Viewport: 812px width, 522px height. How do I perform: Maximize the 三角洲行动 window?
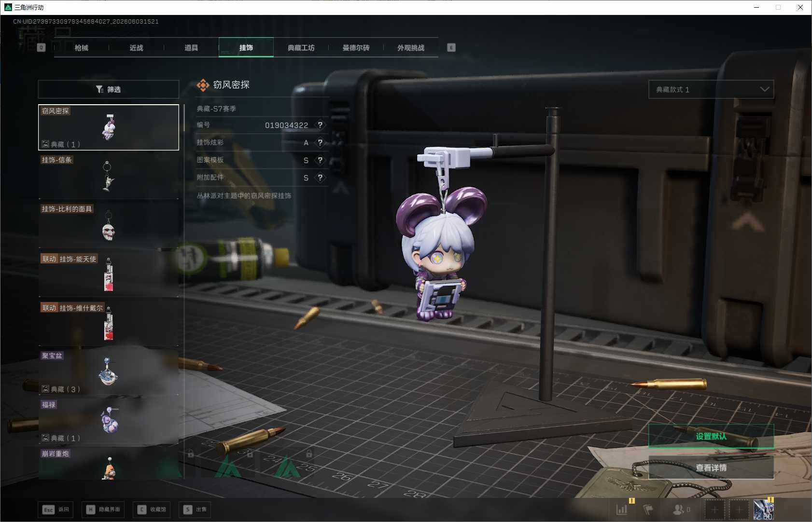(778, 7)
